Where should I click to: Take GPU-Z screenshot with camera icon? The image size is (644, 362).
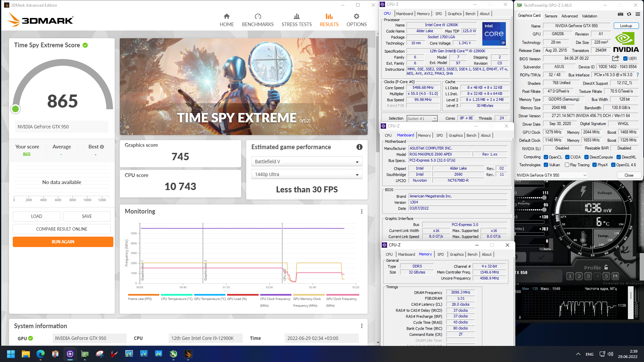pyautogui.click(x=620, y=14)
